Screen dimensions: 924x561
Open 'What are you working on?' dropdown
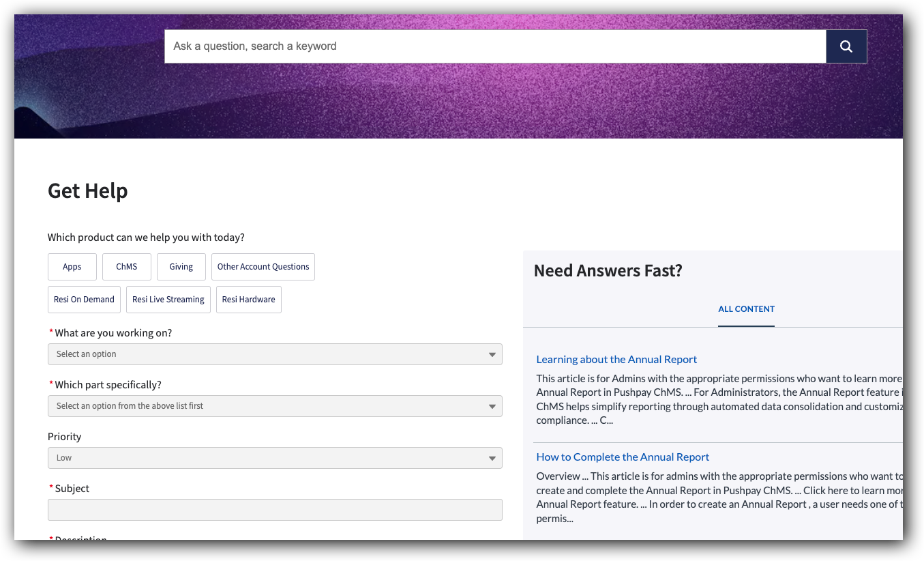[275, 354]
